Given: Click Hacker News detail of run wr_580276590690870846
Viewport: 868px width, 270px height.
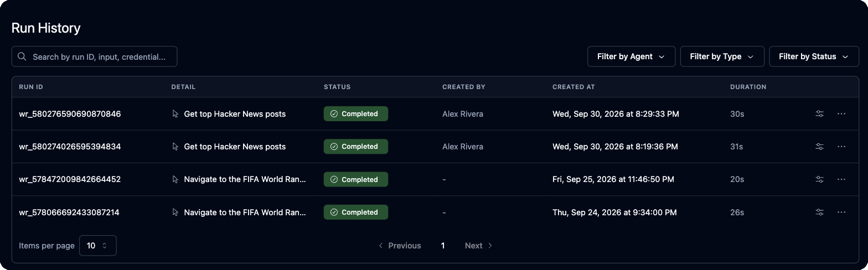Looking at the screenshot, I should tap(235, 114).
